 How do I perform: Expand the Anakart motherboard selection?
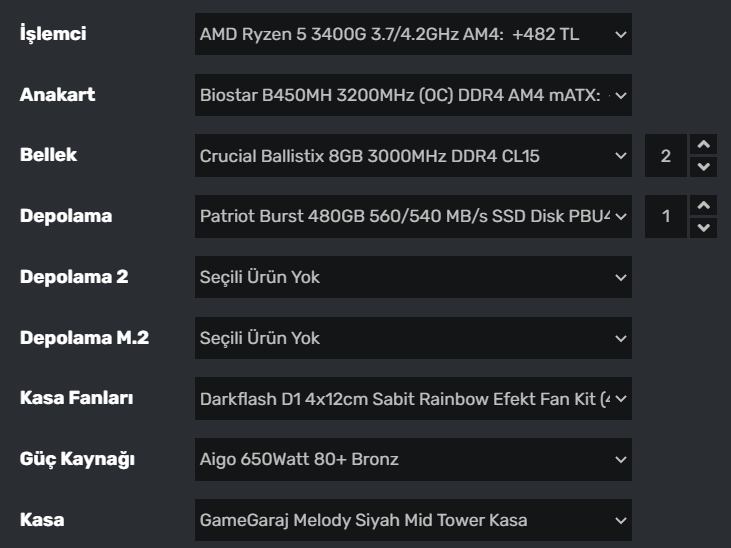(412, 96)
